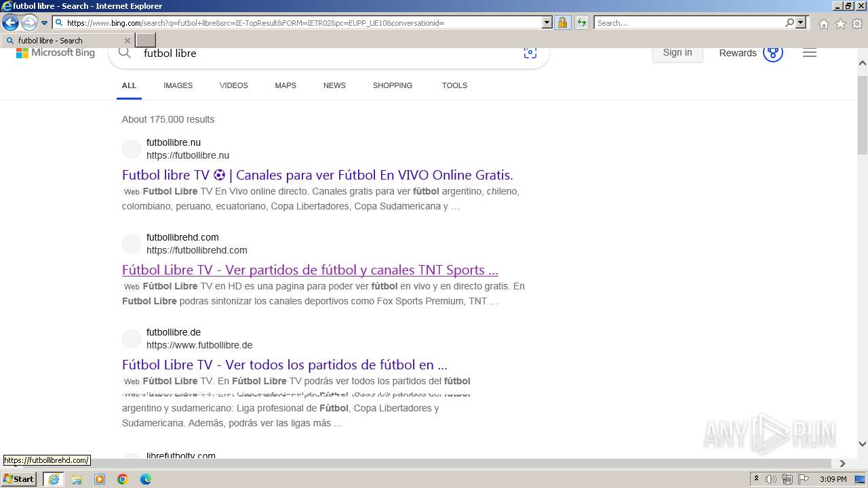Click the Action Center flag icon
Viewport: 868px width, 488px height.
pos(804,479)
